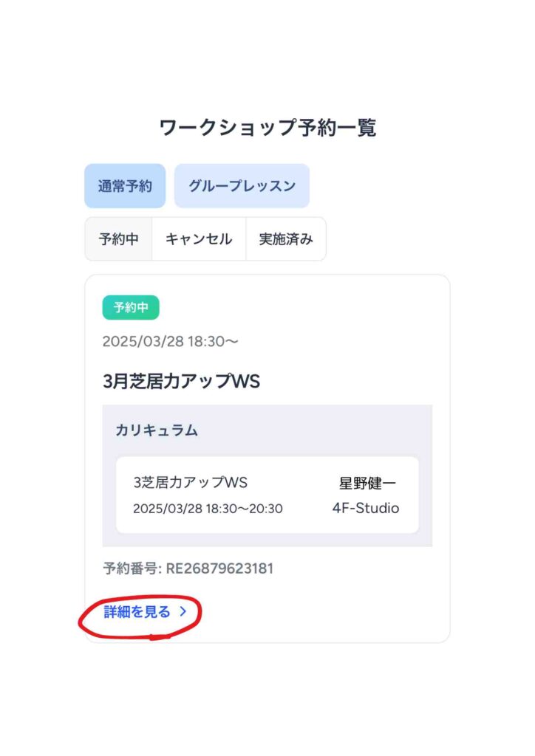Click the chevron arrow beside 詳細を見る

tap(183, 612)
